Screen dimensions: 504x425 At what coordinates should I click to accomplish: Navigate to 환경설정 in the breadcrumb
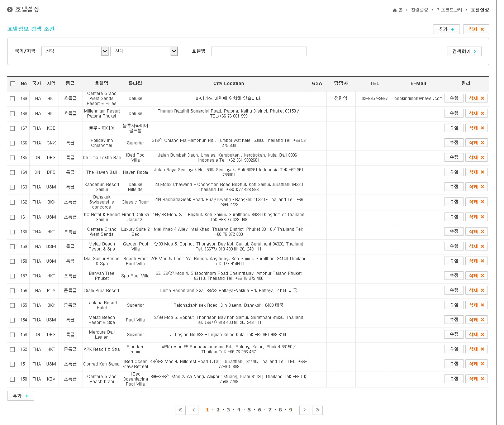click(x=419, y=10)
